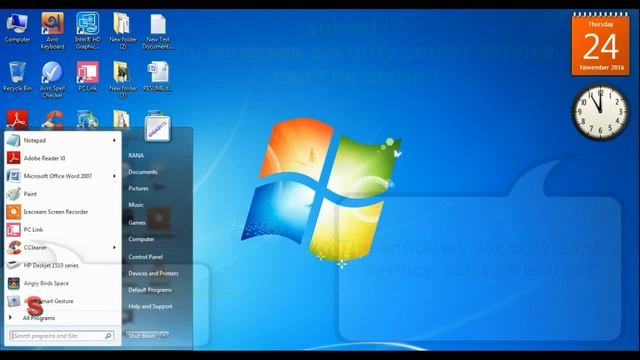Expand CCleaner jump list arrow
Image resolution: width=640 pixels, height=360 pixels.
pos(114,247)
